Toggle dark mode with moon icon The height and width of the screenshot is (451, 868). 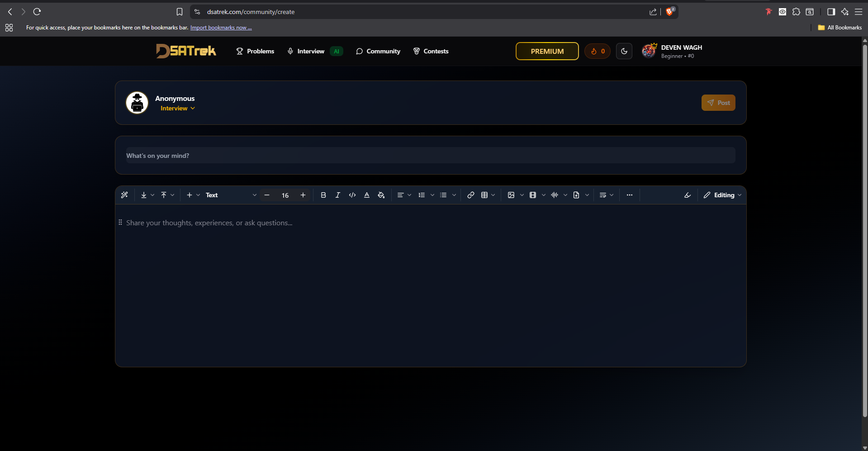pos(624,51)
